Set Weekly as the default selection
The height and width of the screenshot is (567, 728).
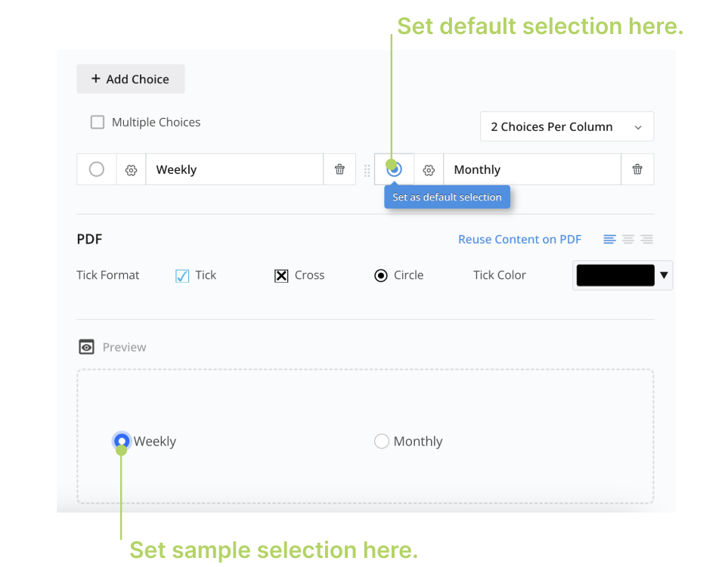coord(97,170)
